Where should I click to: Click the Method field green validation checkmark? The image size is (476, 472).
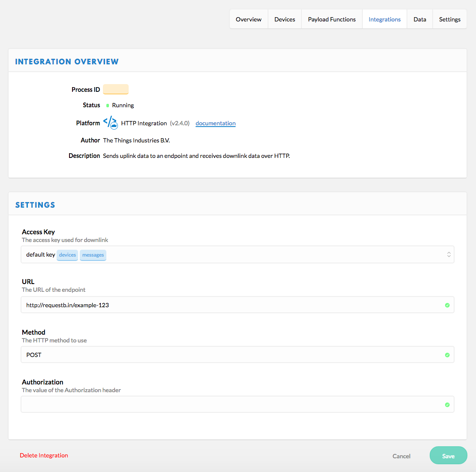tap(447, 355)
